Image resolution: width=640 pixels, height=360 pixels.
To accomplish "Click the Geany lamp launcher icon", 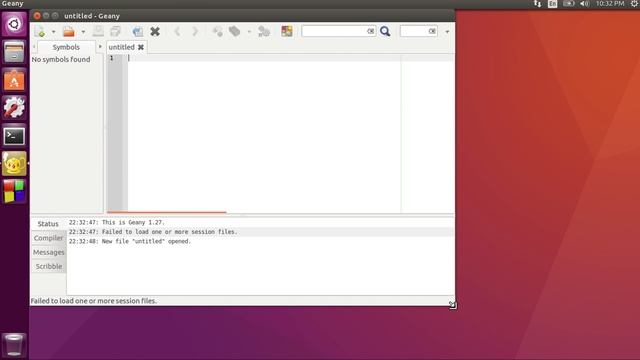I will [x=14, y=164].
